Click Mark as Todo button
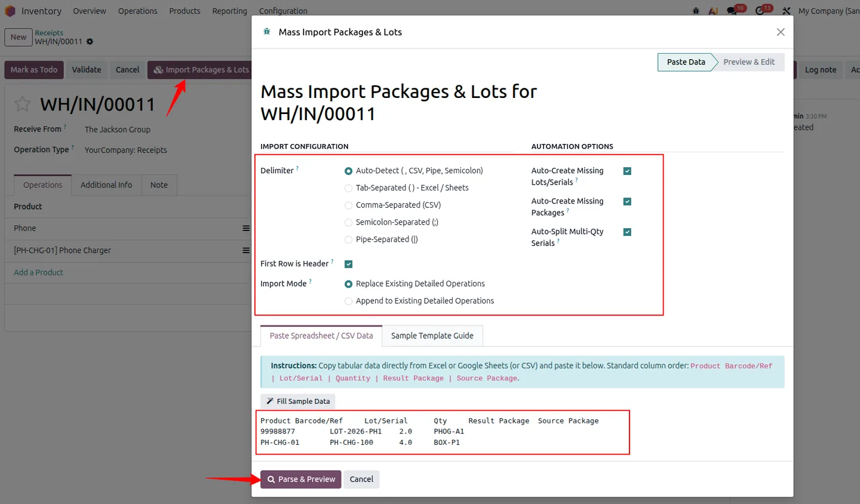 tap(34, 70)
